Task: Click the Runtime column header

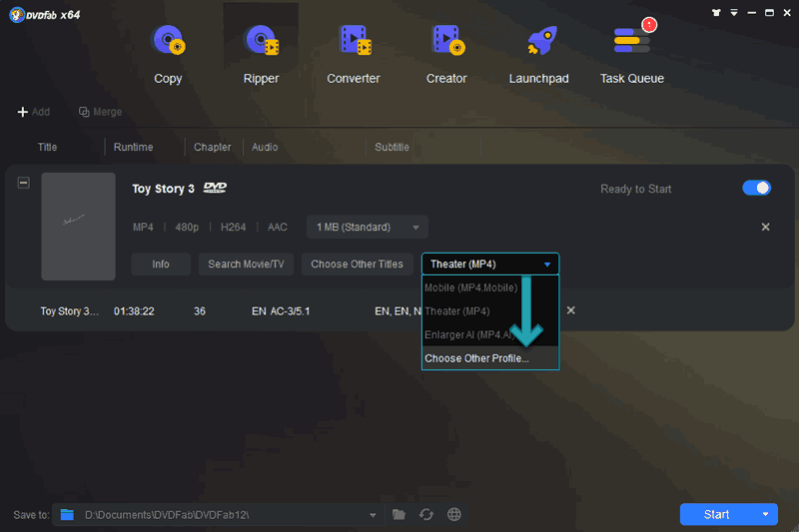Action: click(133, 147)
